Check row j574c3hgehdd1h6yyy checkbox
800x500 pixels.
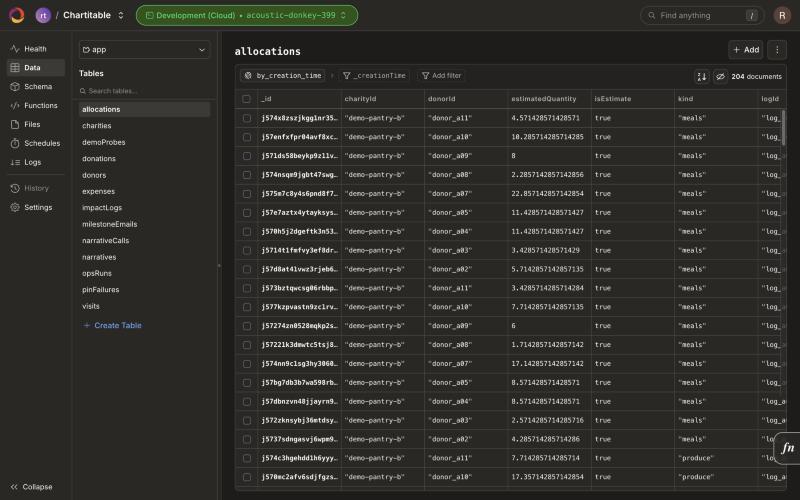tap(247, 458)
